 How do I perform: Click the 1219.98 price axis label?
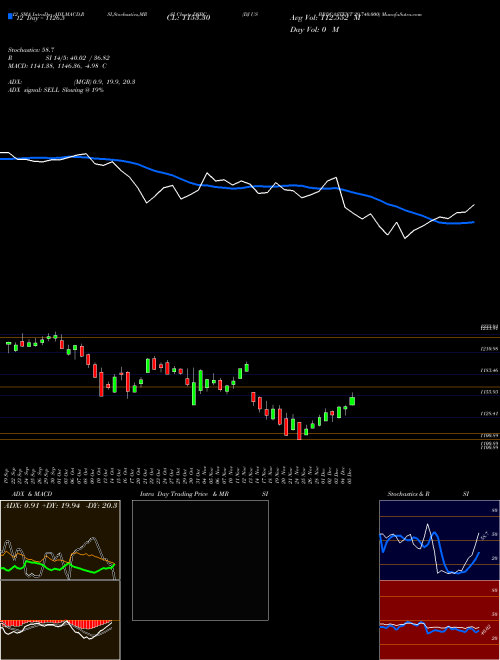click(x=489, y=349)
